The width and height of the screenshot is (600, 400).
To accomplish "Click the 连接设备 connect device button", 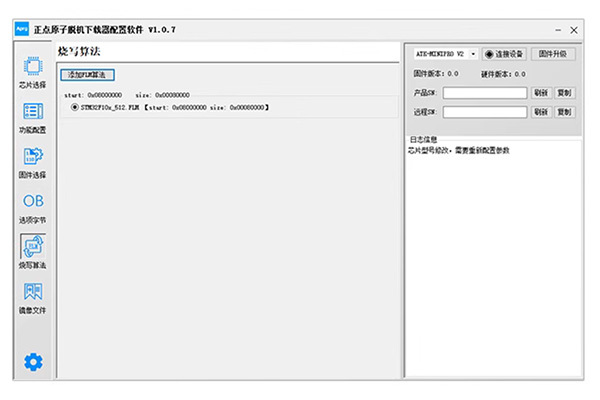I will [x=504, y=54].
